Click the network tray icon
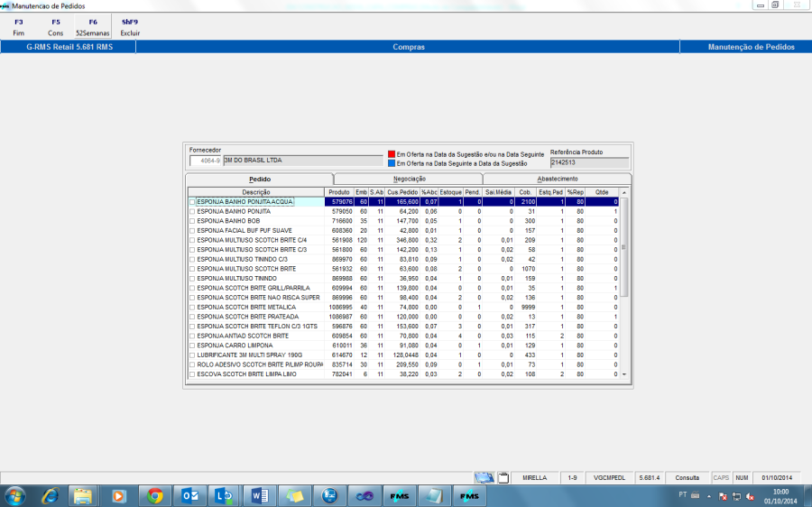812x507 pixels. (x=736, y=497)
